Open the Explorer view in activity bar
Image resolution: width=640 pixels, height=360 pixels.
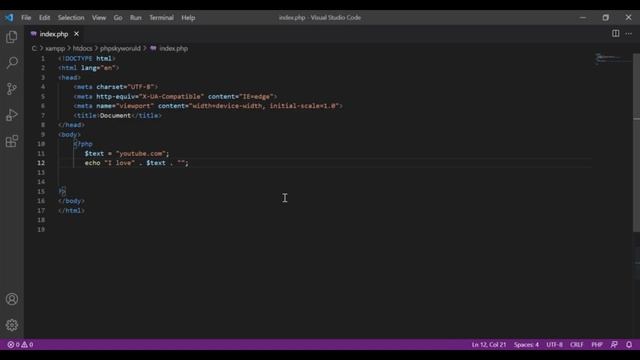point(12,37)
